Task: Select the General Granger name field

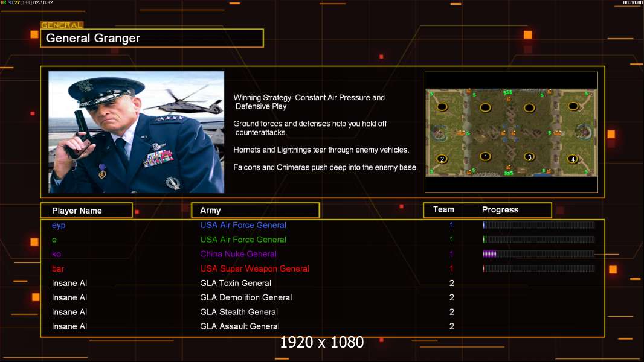Action: coord(152,38)
